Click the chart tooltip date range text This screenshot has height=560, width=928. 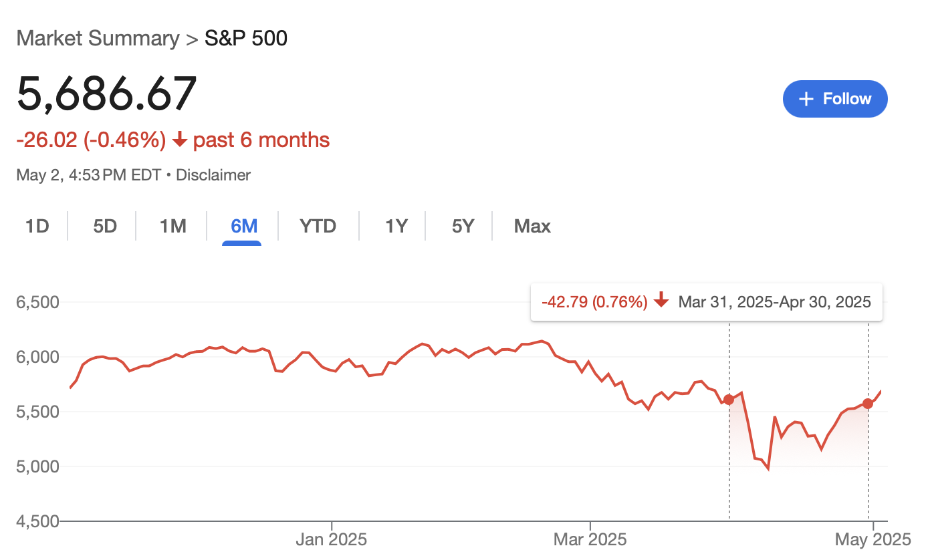point(774,302)
